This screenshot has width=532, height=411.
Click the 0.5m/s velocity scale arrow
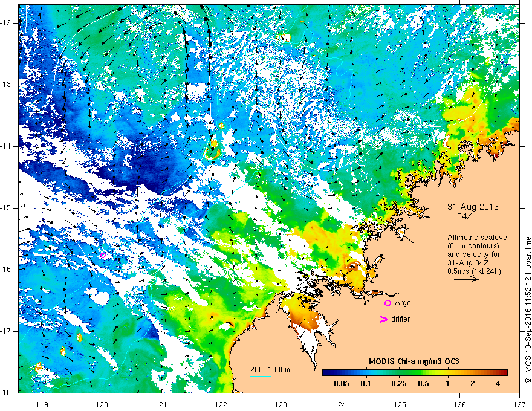click(466, 279)
